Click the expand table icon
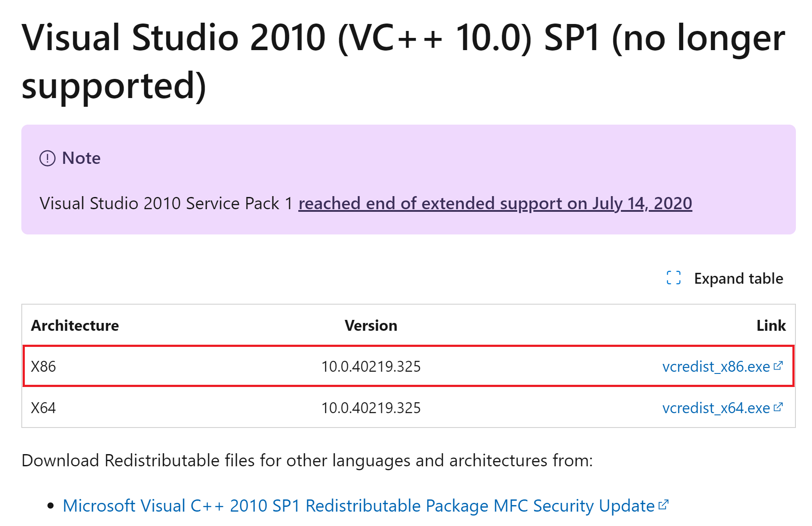Screen dimensions: 812x526 coord(674,278)
